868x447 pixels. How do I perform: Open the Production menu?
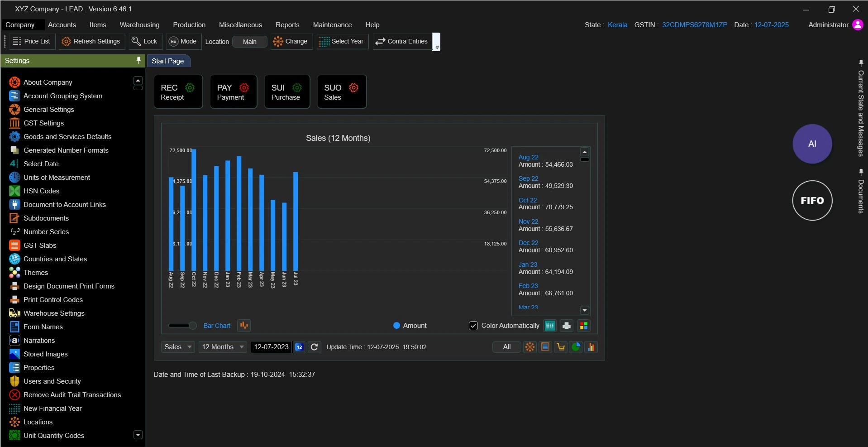pyautogui.click(x=189, y=25)
